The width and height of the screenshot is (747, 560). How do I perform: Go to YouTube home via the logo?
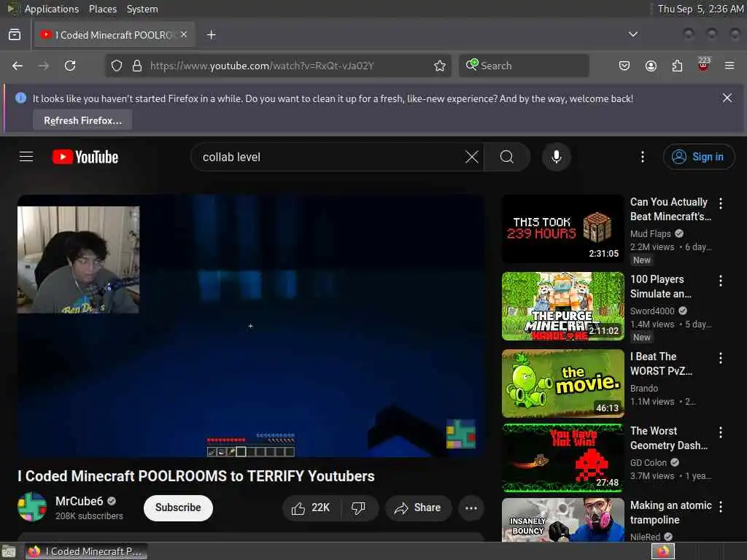[85, 157]
